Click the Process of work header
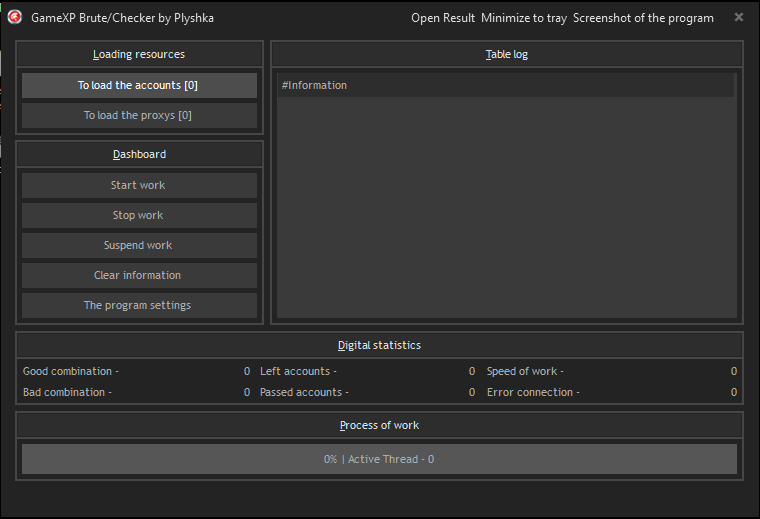 (x=379, y=425)
